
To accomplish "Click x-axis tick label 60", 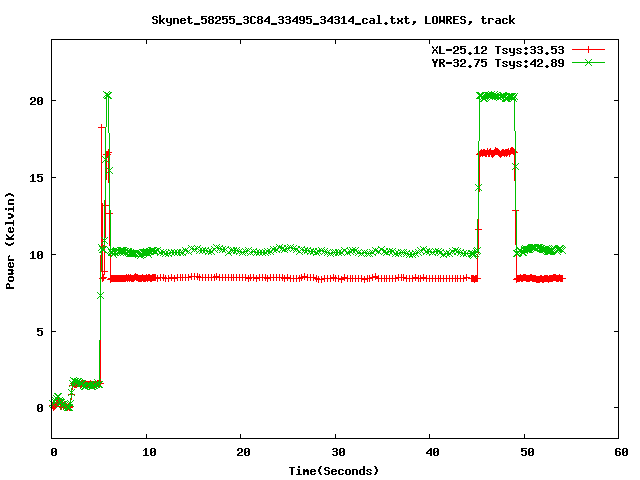I will (x=621, y=452).
